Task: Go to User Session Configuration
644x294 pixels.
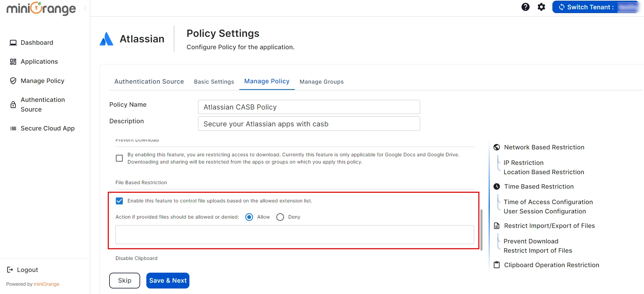Action: 544,211
